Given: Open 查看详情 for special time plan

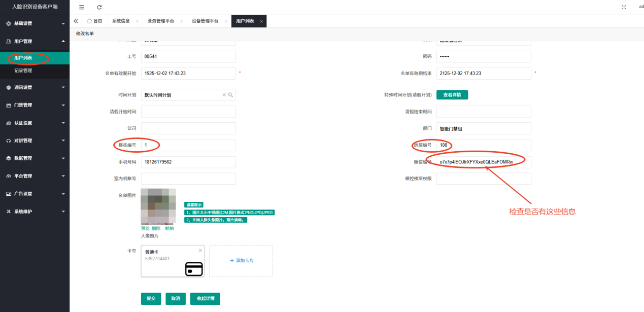Looking at the screenshot, I should [452, 94].
